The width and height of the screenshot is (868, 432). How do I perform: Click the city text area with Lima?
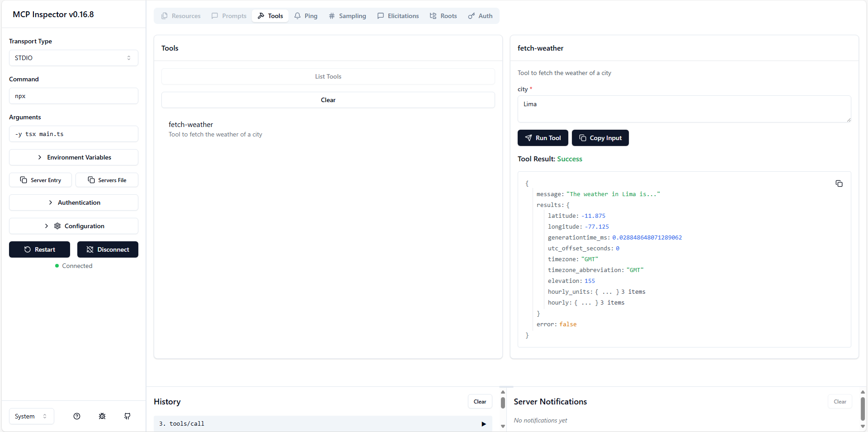click(x=684, y=109)
